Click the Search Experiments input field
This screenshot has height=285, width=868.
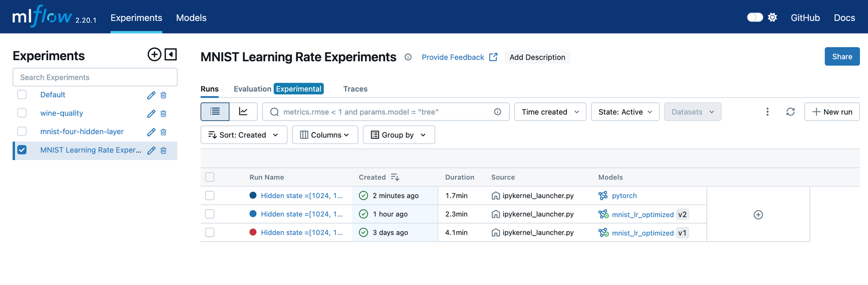coord(95,77)
